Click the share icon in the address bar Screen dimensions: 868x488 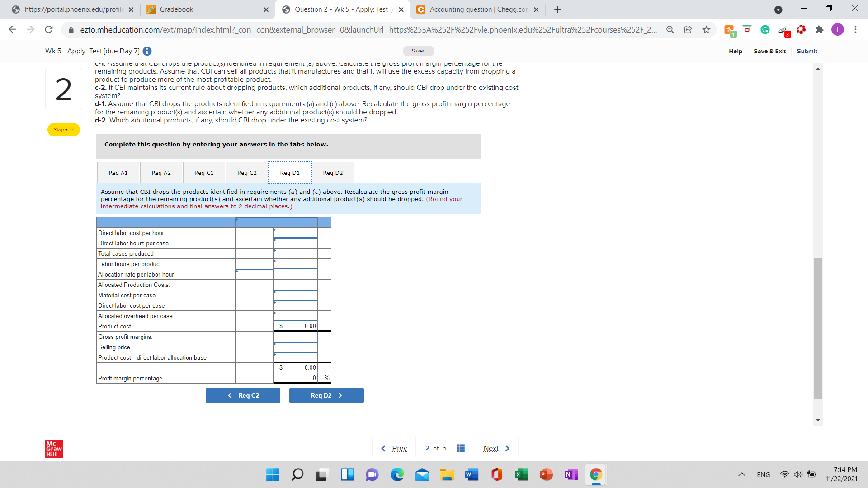pos(688,29)
